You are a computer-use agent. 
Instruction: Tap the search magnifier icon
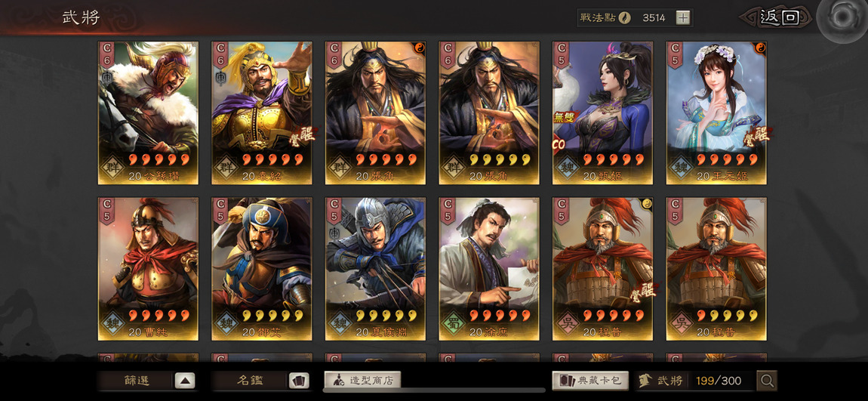(767, 381)
